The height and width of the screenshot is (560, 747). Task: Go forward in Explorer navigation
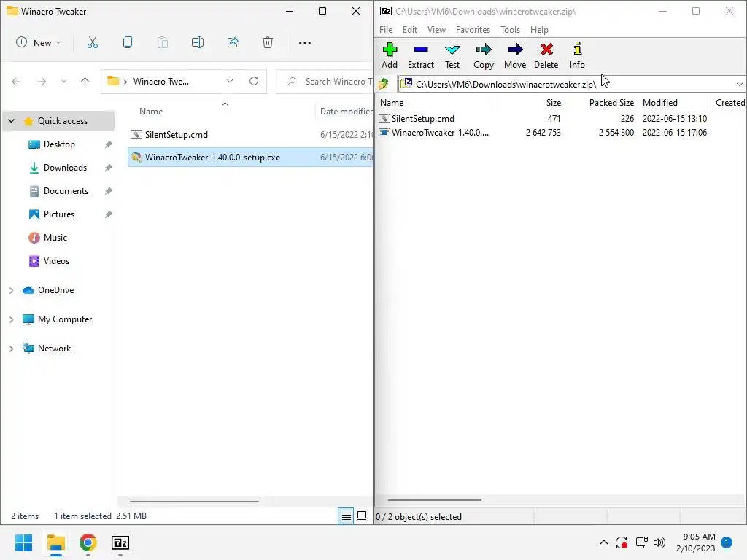pyautogui.click(x=42, y=82)
